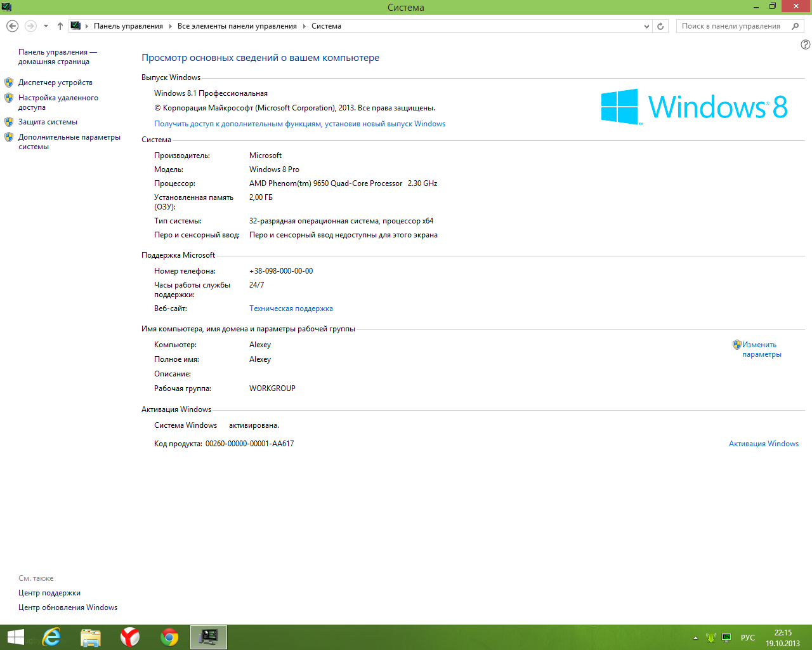Viewport: 812px width, 650px height.
Task: Open Help with the question mark icon
Action: [x=806, y=44]
